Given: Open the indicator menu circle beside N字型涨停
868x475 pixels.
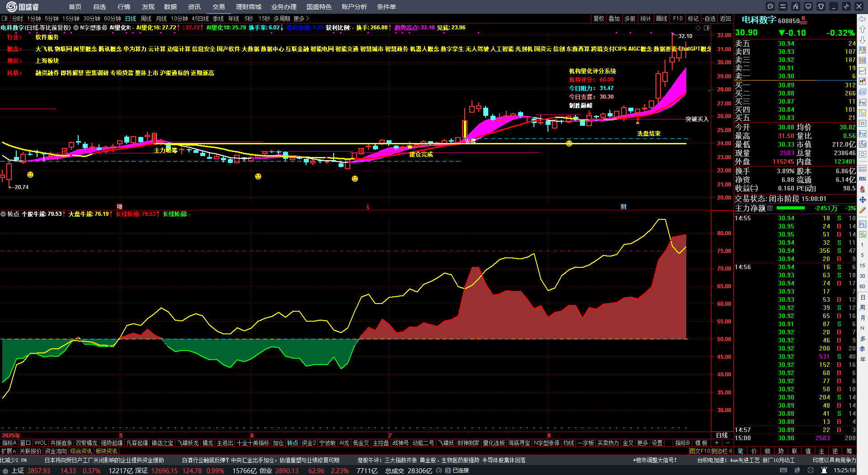Looking at the screenshot, I should point(76,28).
